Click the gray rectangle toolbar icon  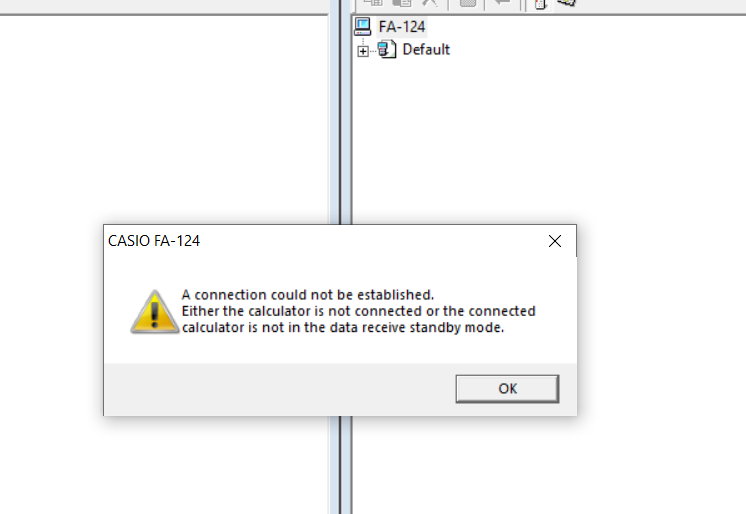[x=468, y=3]
